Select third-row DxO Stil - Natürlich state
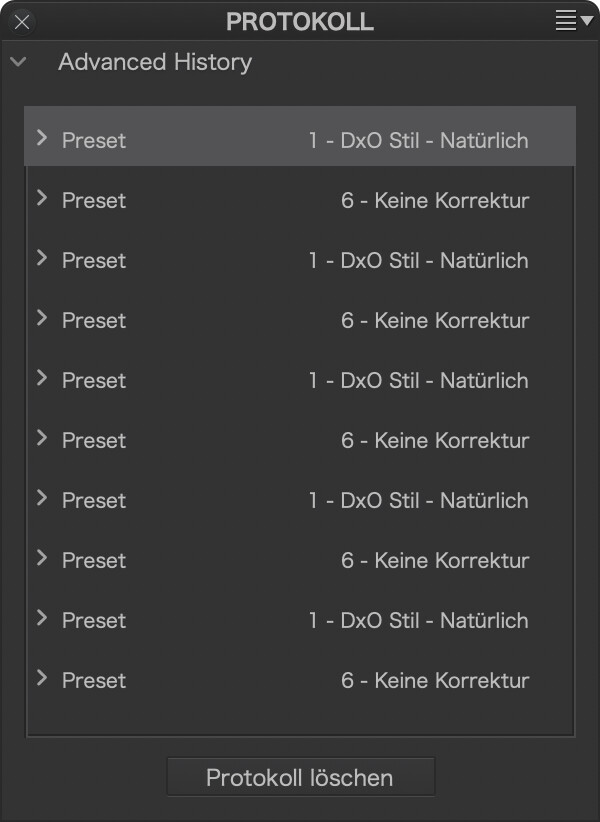 pyautogui.click(x=300, y=261)
